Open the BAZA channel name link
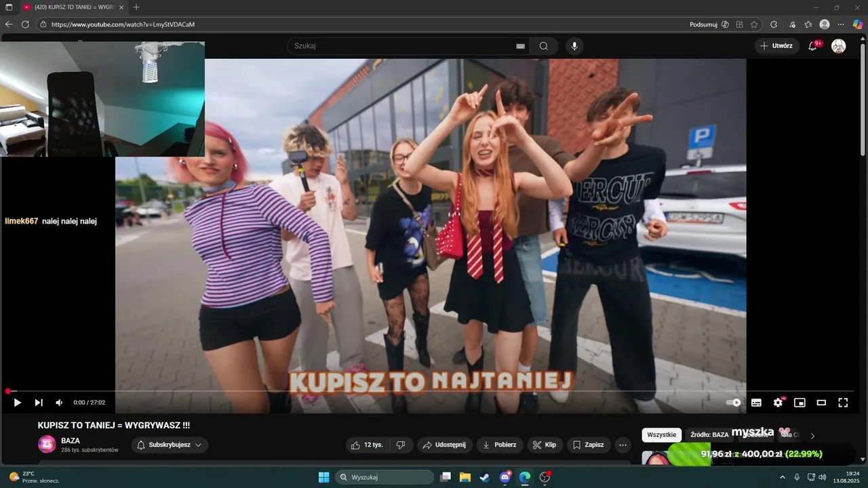868x488 pixels. (x=71, y=441)
